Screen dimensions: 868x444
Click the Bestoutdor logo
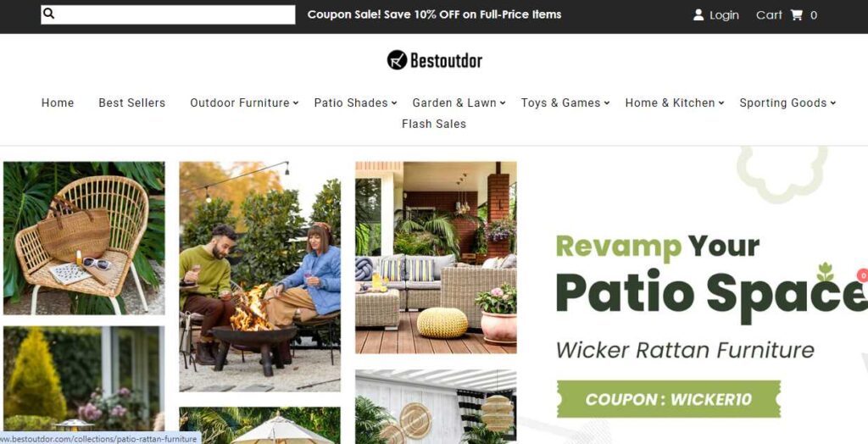435,60
